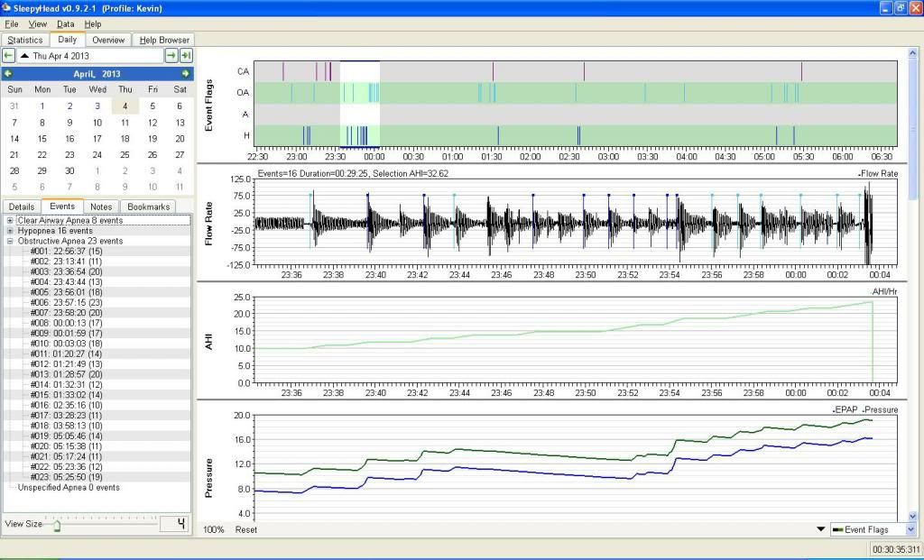Select event #019: 05:05:46 (14)
Image resolution: width=924 pixels, height=560 pixels.
66,436
